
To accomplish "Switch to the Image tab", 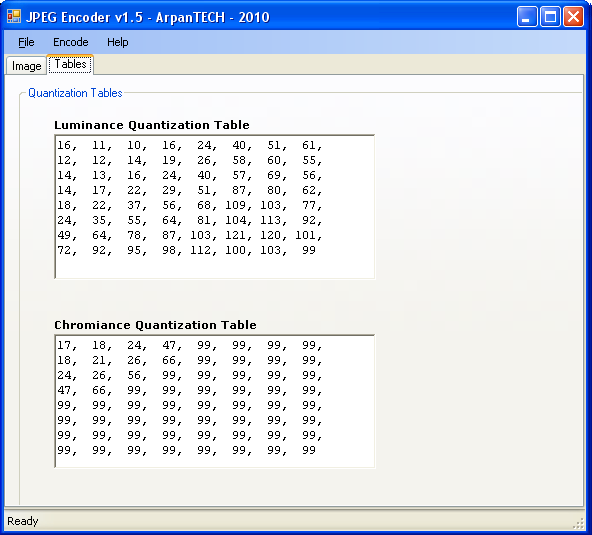I will (x=26, y=66).
